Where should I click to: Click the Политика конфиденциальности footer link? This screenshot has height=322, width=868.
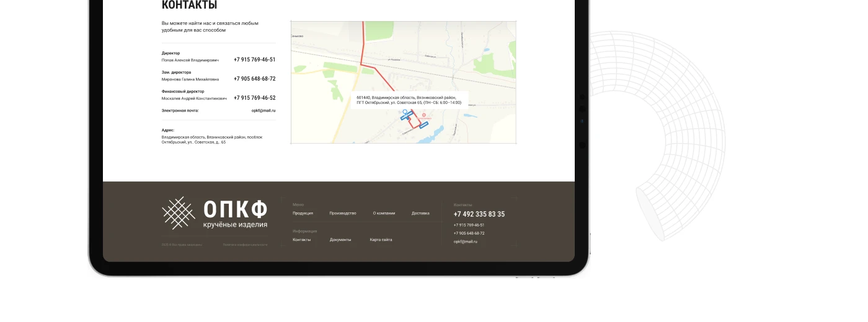[246, 245]
